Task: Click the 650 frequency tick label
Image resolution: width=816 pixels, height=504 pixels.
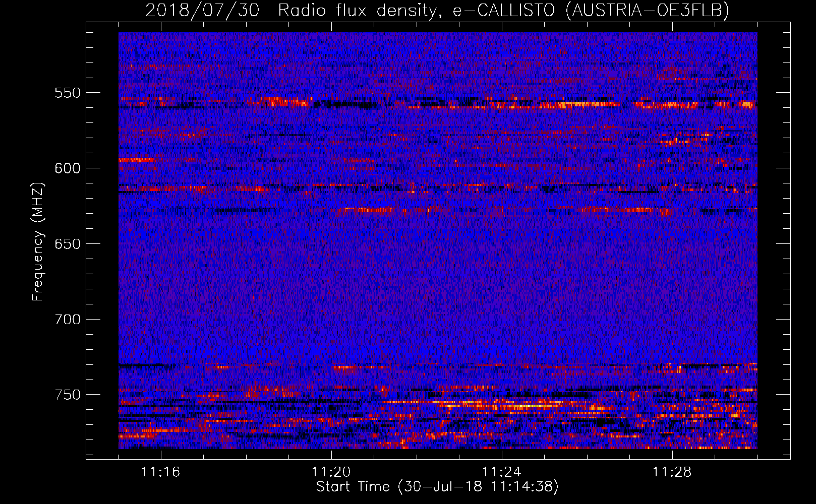Action: (x=67, y=244)
